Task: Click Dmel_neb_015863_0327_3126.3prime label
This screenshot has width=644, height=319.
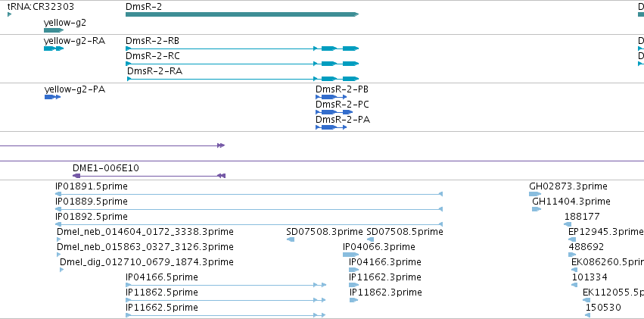Action: click(x=145, y=247)
